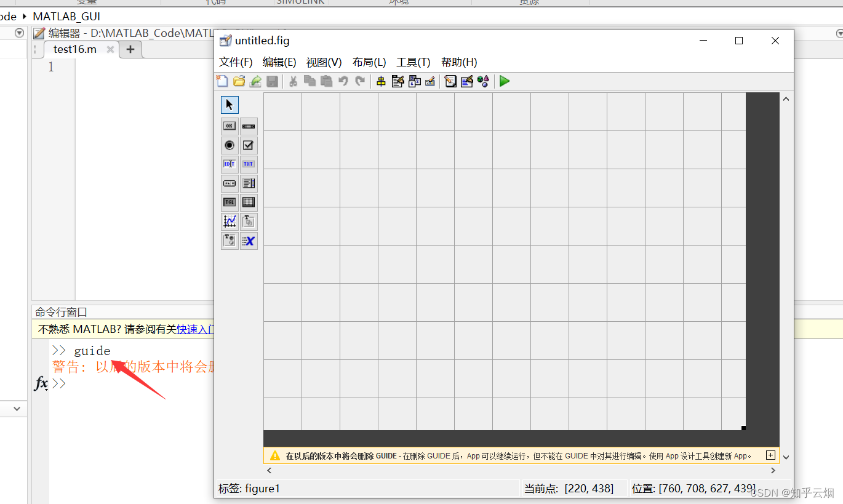Expand the warning banner with the plus icon
Viewport: 843px width, 504px height.
click(770, 455)
